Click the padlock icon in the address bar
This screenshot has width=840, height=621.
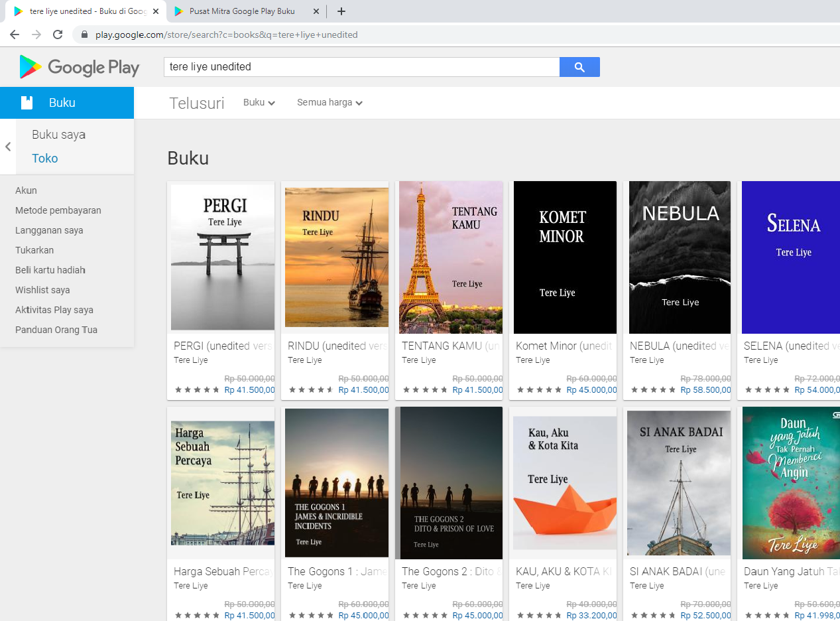coord(84,34)
